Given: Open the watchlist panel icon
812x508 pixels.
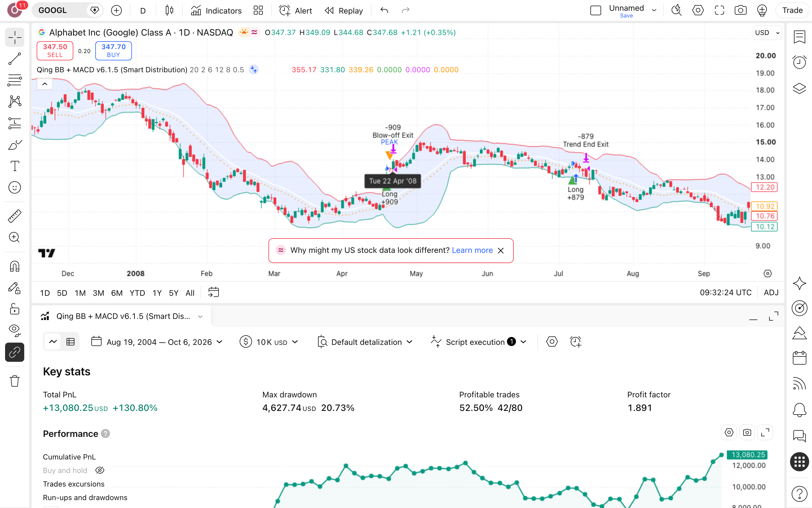Looking at the screenshot, I should point(799,37).
